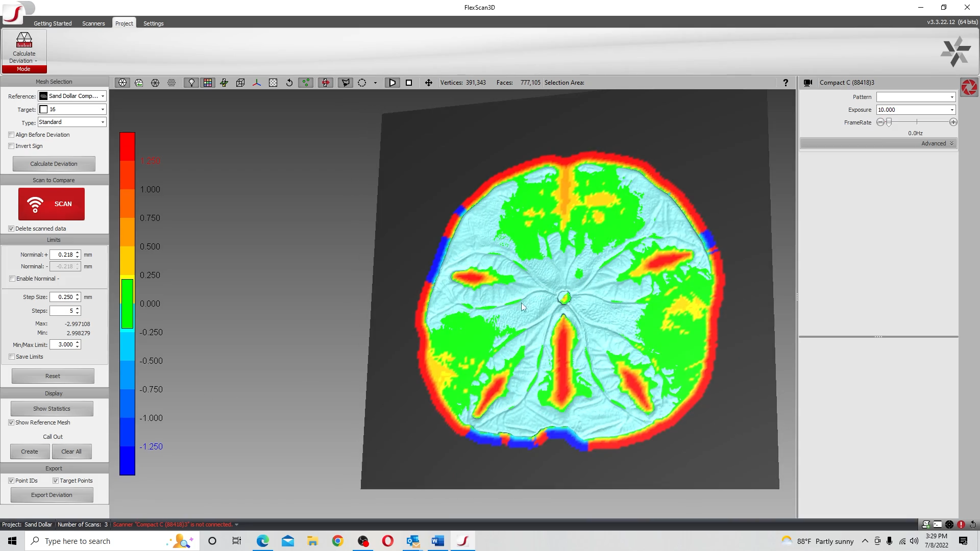The height and width of the screenshot is (551, 980).
Task: Click the camera icon beside Compact C
Action: click(x=808, y=83)
